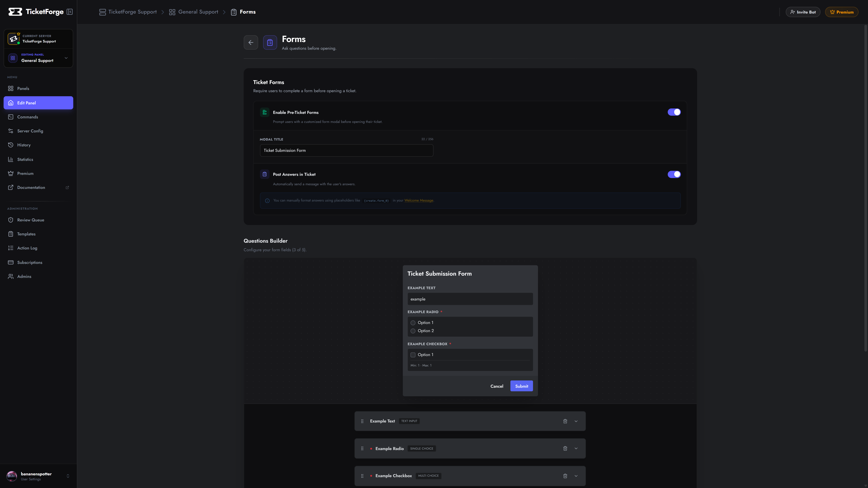
Task: Open Action Log
Action: coord(38,248)
